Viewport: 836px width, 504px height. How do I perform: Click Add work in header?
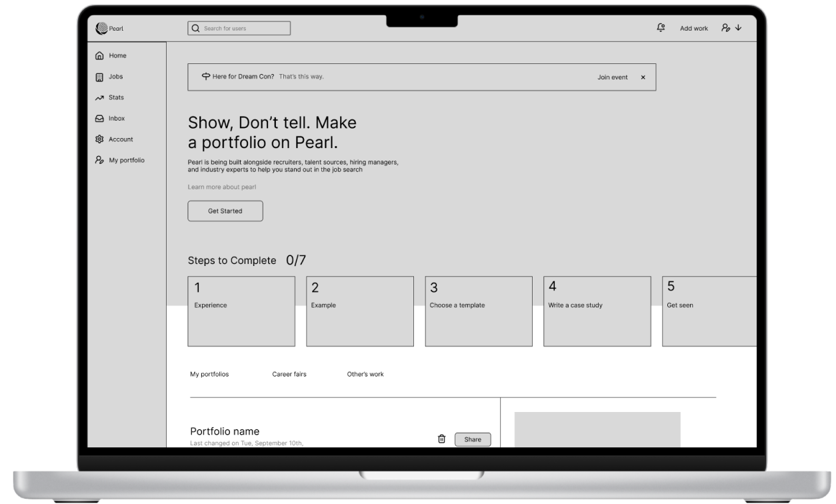click(694, 29)
